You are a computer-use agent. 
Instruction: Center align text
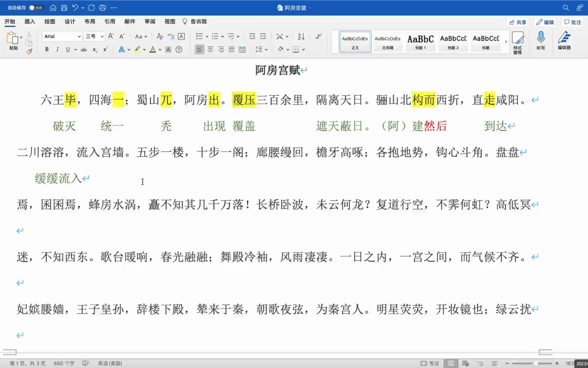pyautogui.click(x=210, y=49)
